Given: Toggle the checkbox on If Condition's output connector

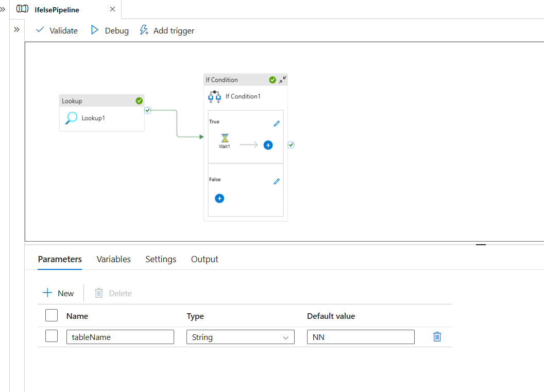Looking at the screenshot, I should 291,145.
